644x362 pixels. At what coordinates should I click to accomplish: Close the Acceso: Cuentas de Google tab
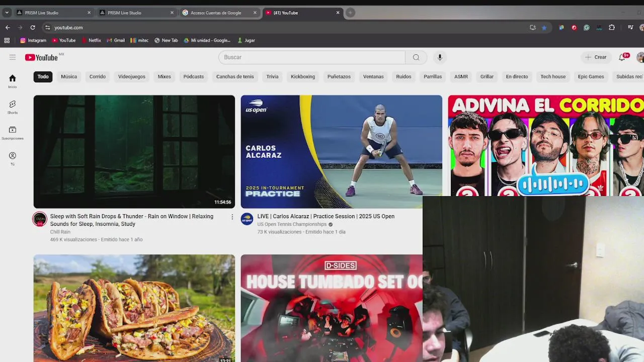pos(255,13)
